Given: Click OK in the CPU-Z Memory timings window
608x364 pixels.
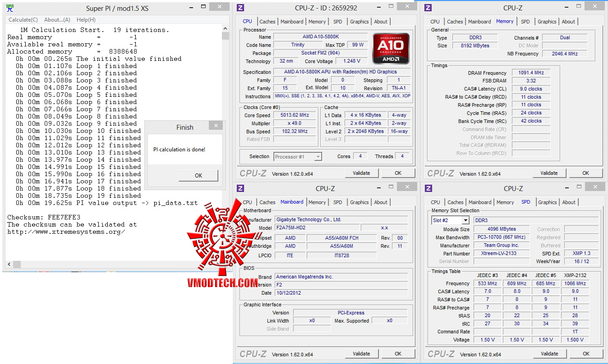Looking at the screenshot, I should (x=586, y=173).
